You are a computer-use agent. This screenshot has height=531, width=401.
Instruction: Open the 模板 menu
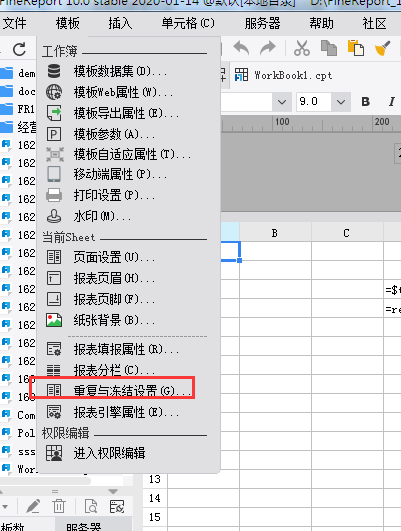[x=68, y=24]
